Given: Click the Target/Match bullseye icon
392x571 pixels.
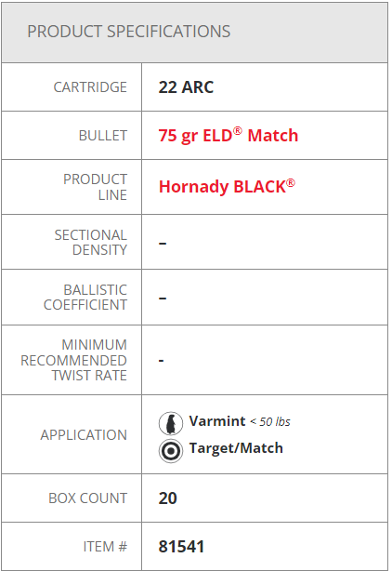Looking at the screenshot, I should click(171, 451).
